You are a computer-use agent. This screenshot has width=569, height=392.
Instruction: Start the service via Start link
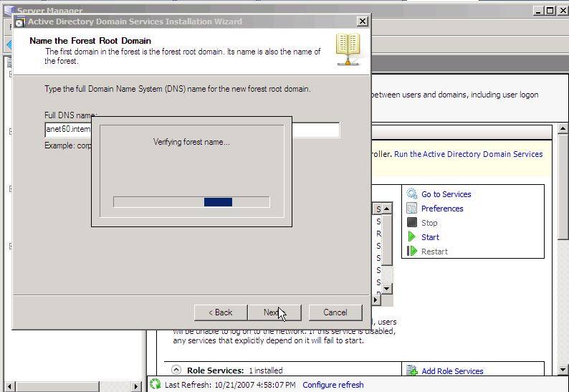coord(430,237)
